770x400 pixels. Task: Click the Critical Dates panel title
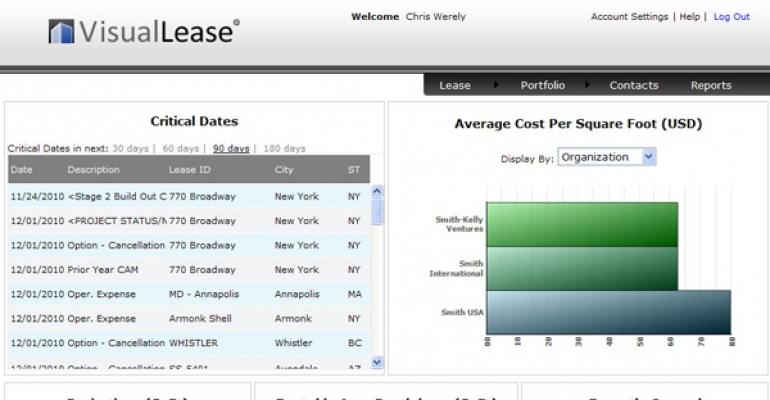click(x=194, y=121)
